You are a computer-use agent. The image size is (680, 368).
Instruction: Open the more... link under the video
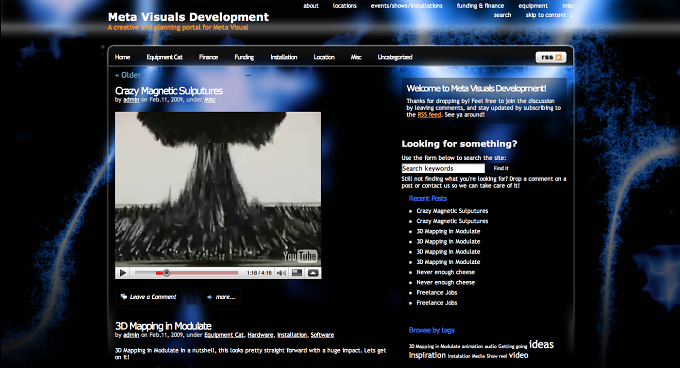[x=221, y=297]
